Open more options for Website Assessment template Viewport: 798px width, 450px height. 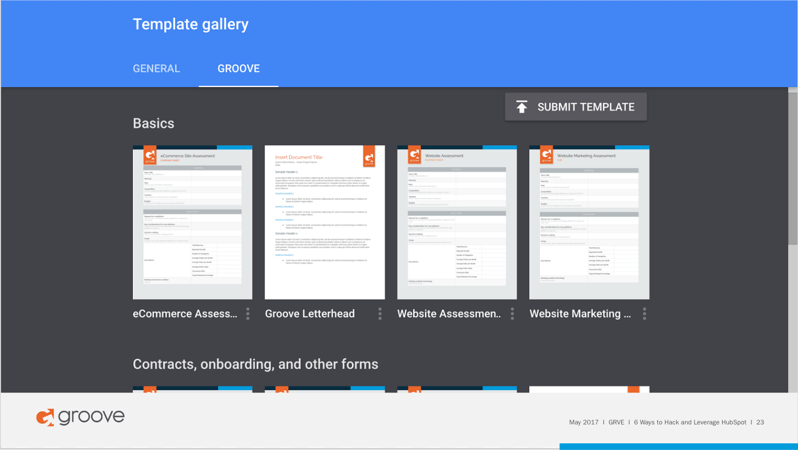512,314
